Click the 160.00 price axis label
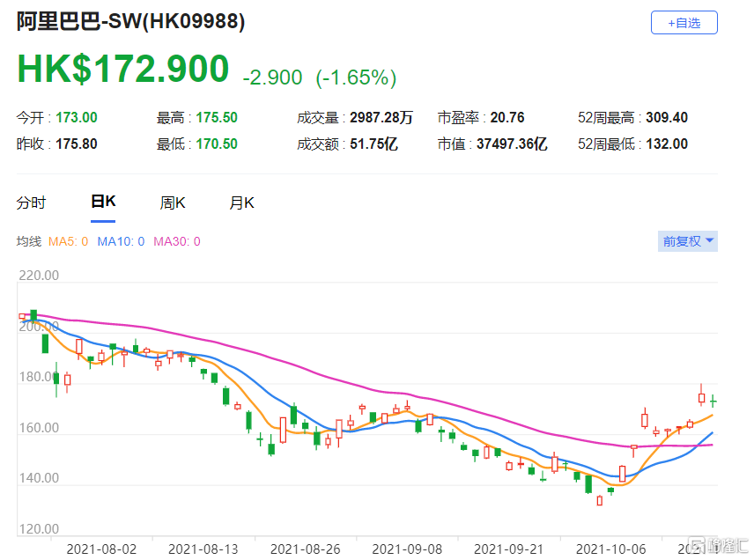Viewport: 754px width, 560px height. [39, 427]
